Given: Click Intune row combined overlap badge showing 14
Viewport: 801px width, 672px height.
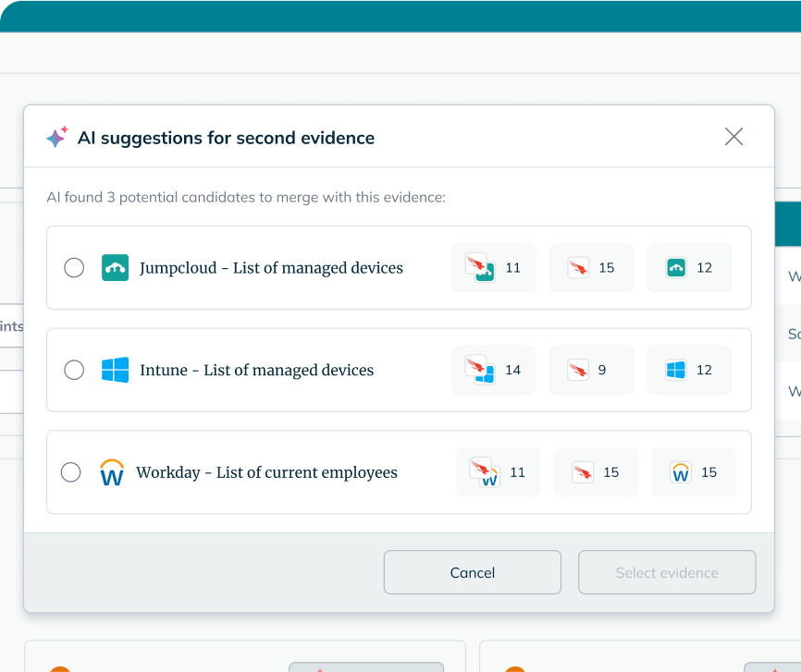Looking at the screenshot, I should (x=494, y=370).
